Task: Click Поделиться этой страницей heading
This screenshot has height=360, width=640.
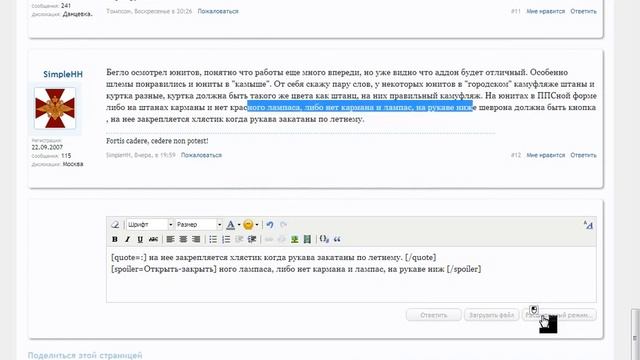Action: point(85,355)
